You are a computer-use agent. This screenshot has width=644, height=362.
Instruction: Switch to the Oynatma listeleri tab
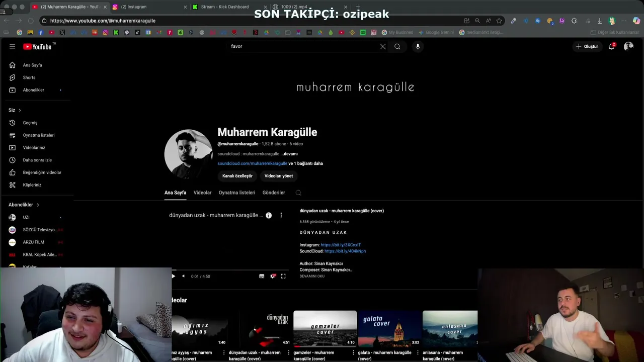pyautogui.click(x=237, y=193)
